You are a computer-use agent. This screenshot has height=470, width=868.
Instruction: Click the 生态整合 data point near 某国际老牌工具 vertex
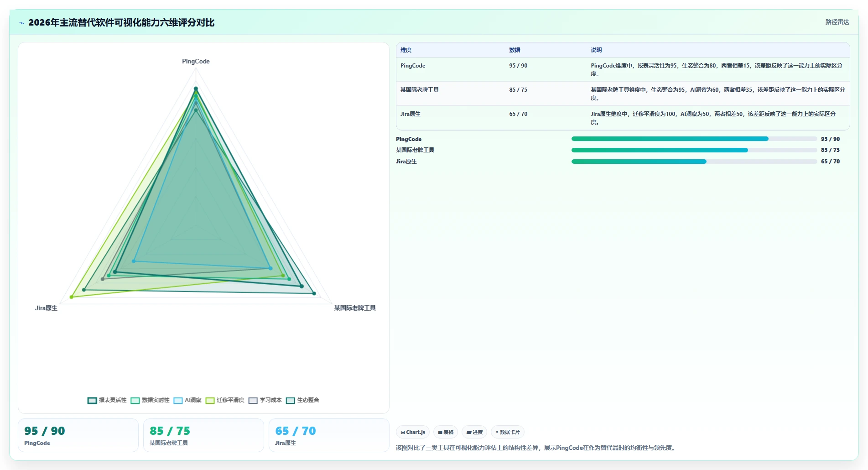click(x=314, y=293)
